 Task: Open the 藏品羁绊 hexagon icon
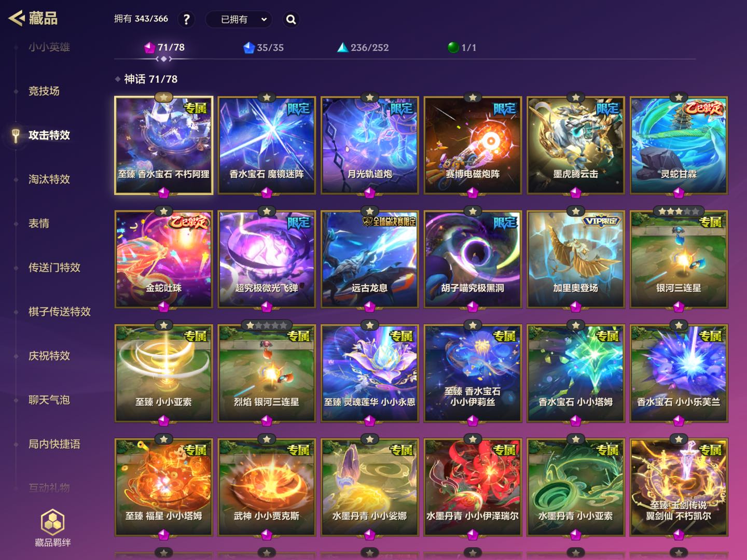[x=53, y=522]
